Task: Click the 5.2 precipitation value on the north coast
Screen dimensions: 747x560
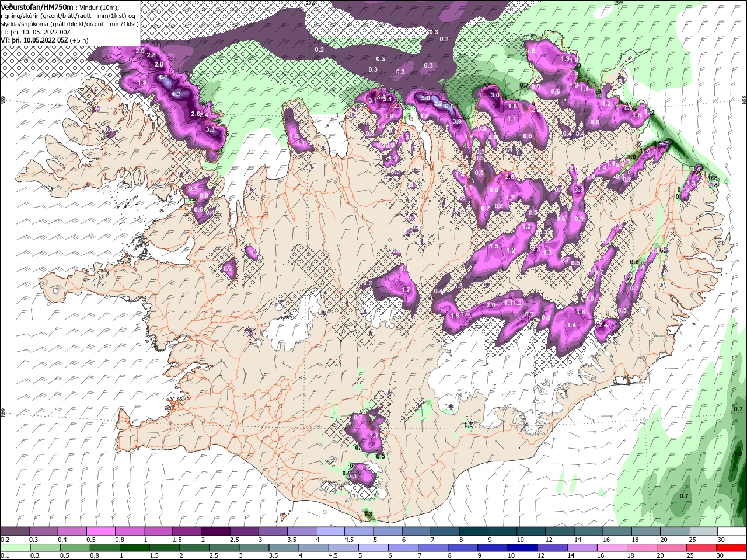Action: click(438, 104)
